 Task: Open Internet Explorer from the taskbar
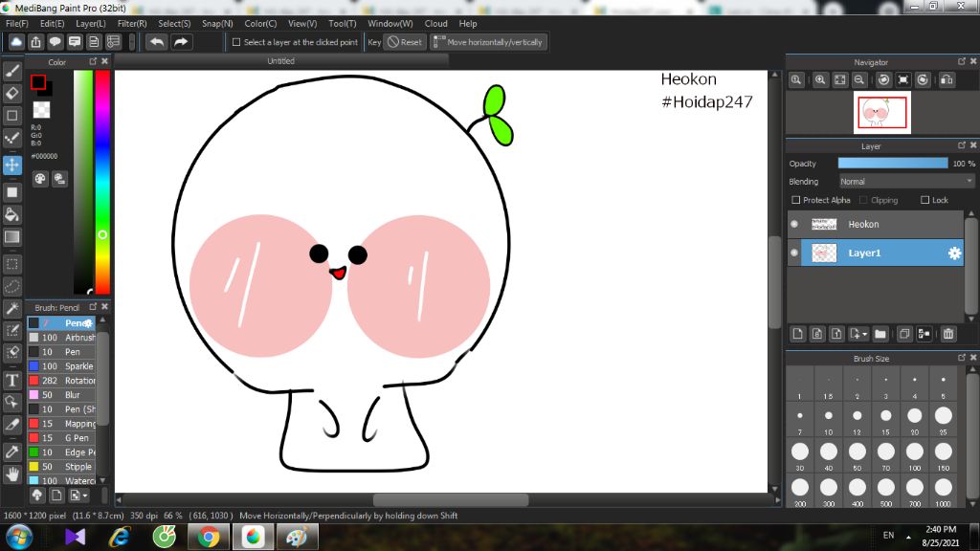click(120, 537)
